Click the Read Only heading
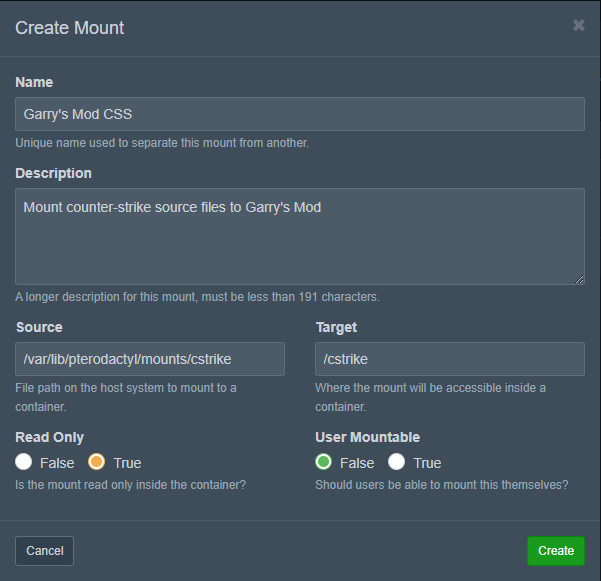Screen dimensions: 601x581 50,437
